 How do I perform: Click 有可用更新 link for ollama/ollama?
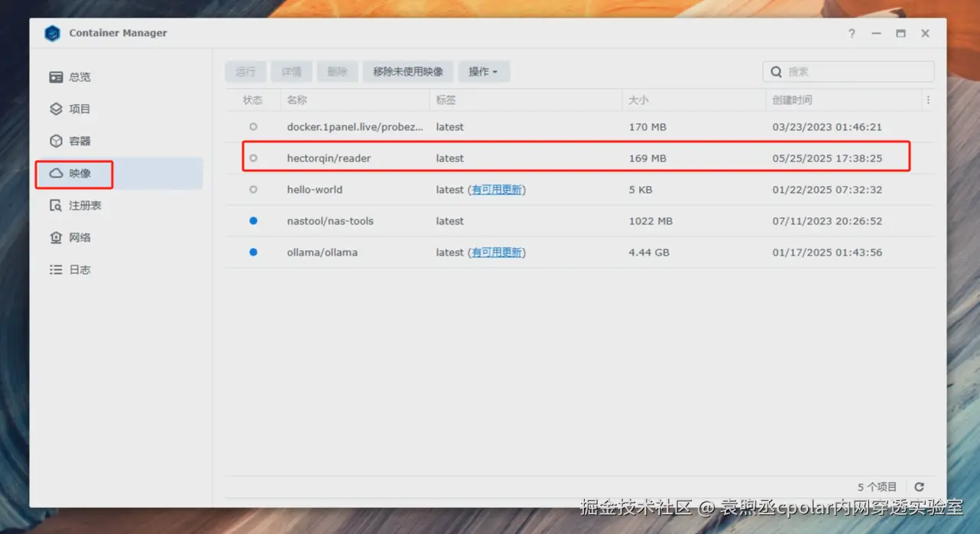(x=497, y=252)
